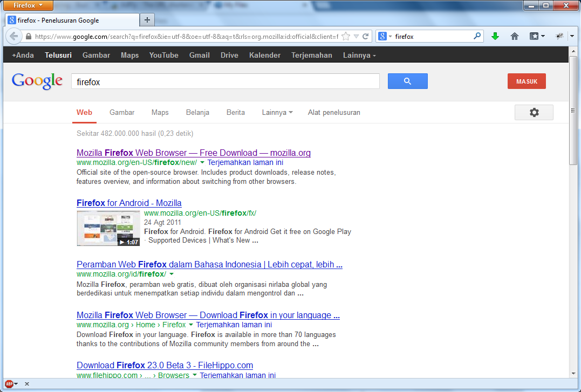Open Terjemahan in the navigation bar
The width and height of the screenshot is (581, 392).
pyautogui.click(x=312, y=55)
